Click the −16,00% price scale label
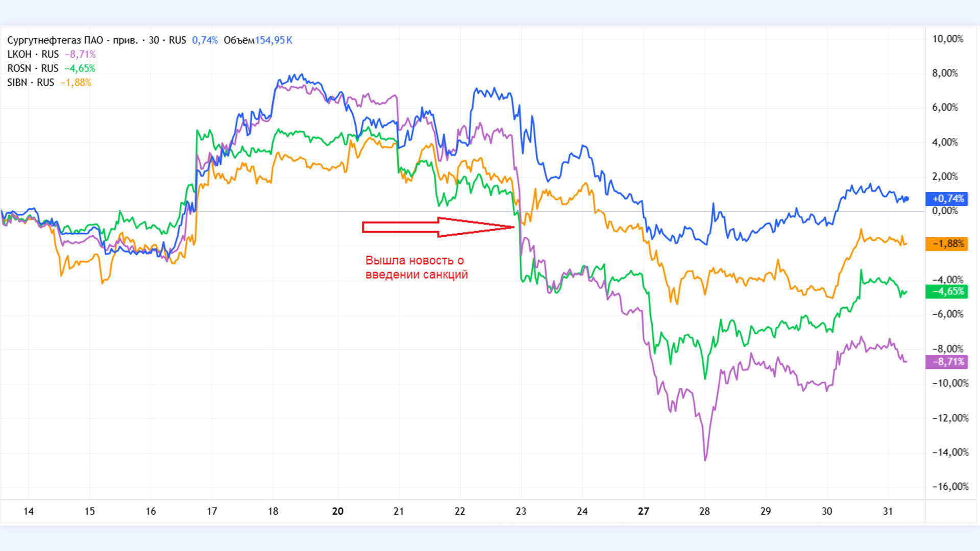 [950, 487]
